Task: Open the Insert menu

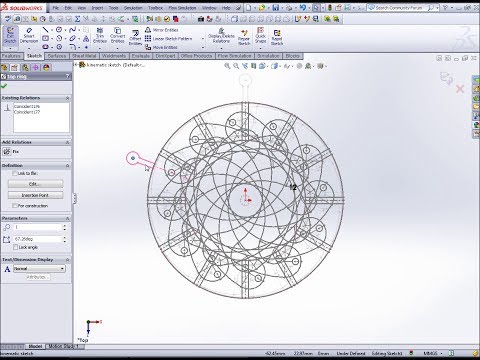Action: point(97,8)
